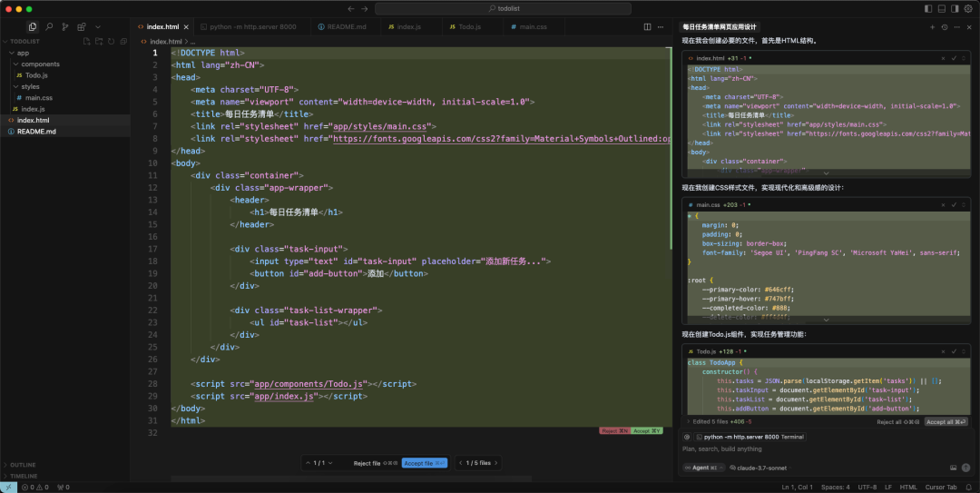Show chat history using clock icon
This screenshot has width=980, height=493.
point(945,27)
